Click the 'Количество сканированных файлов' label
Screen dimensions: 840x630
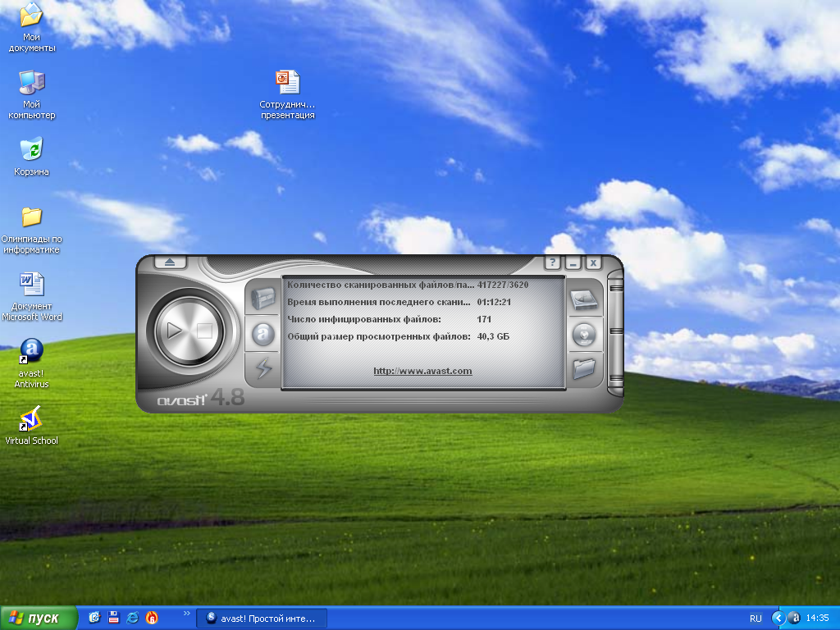click(x=381, y=285)
